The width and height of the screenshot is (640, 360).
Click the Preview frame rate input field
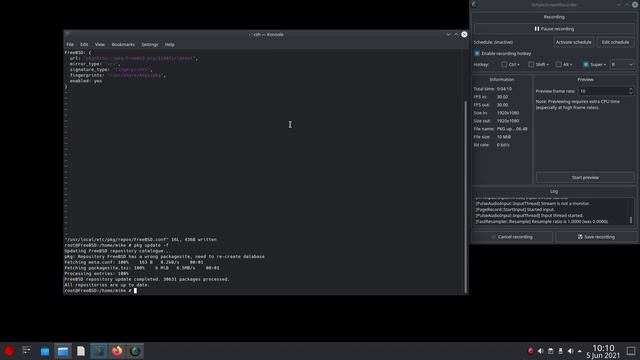click(602, 91)
